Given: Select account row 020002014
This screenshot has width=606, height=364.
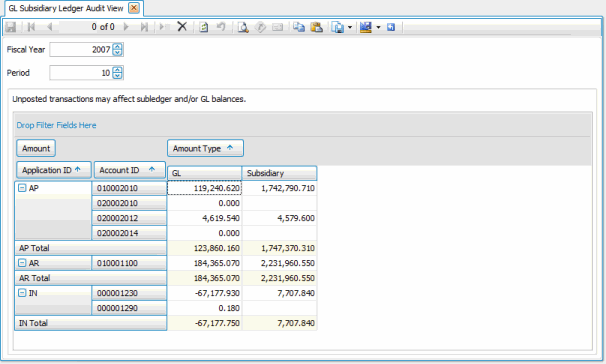Looking at the screenshot, I should pyautogui.click(x=129, y=233).
